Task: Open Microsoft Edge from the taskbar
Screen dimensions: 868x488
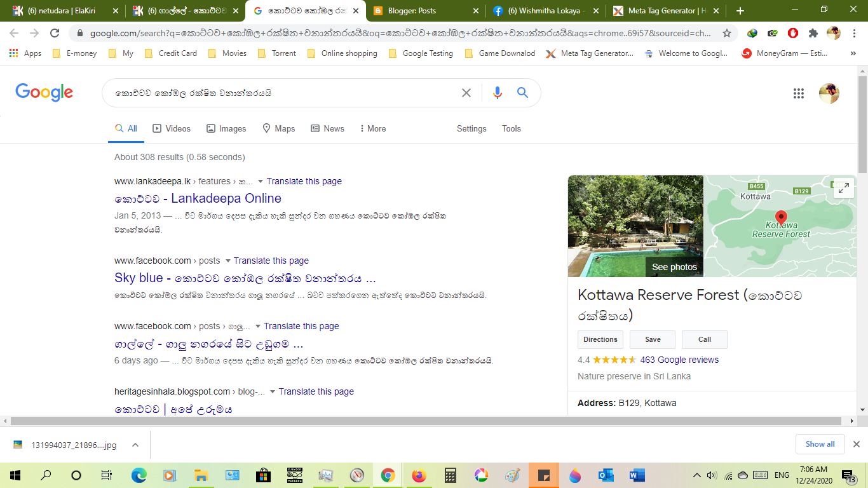Action: (x=139, y=475)
